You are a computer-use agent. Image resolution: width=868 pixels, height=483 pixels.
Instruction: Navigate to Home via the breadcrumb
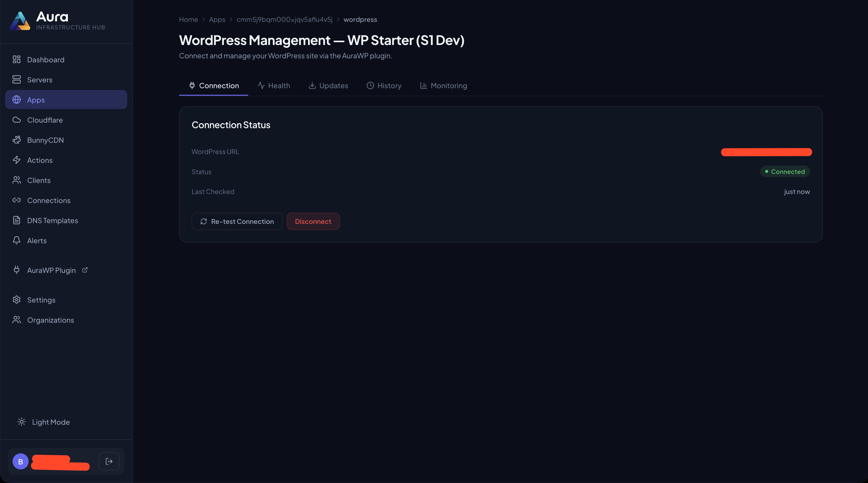[188, 19]
